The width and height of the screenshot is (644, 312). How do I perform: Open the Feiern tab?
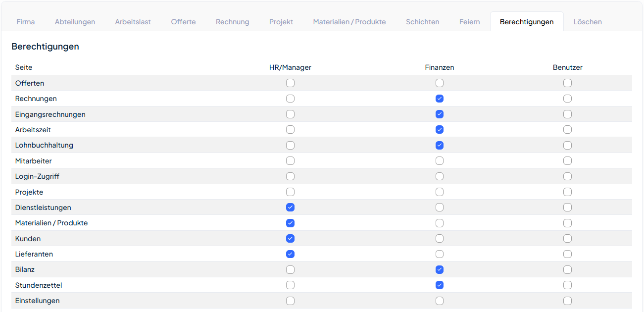point(469,22)
